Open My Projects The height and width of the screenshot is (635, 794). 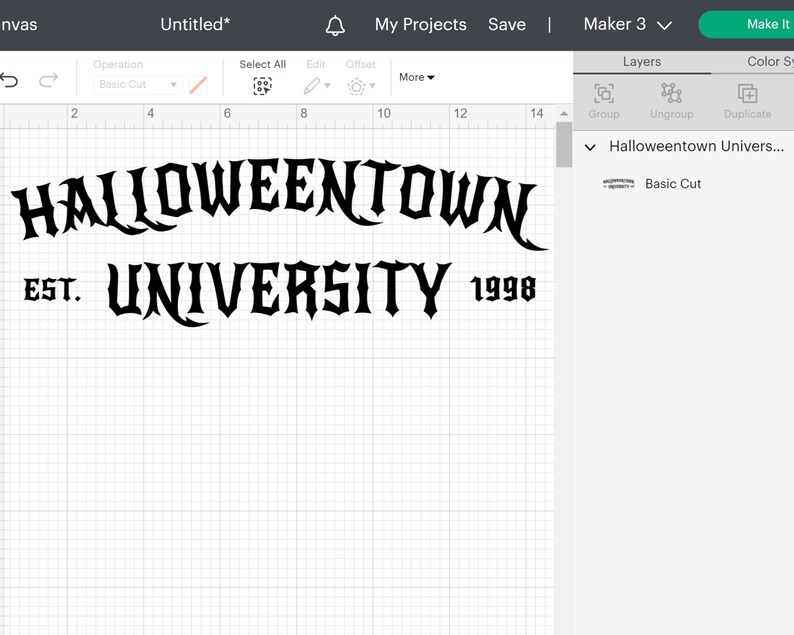pyautogui.click(x=420, y=24)
